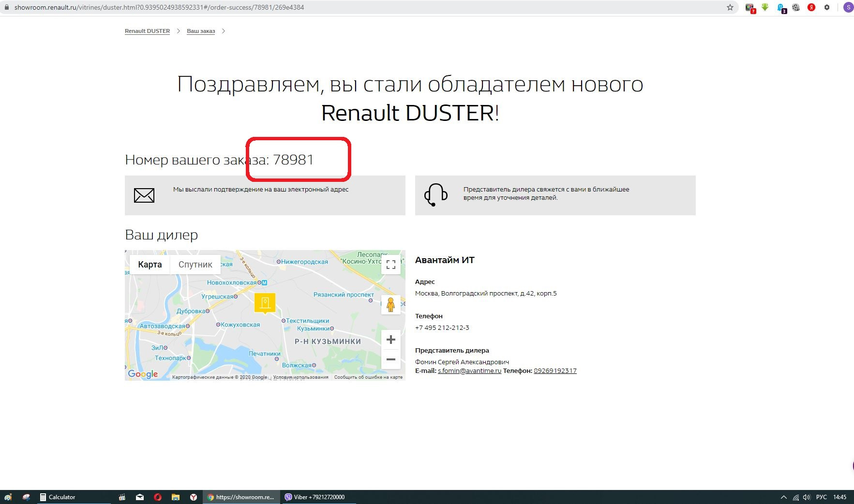
Task: Launch Opera browser from the taskbar
Action: tap(158, 497)
